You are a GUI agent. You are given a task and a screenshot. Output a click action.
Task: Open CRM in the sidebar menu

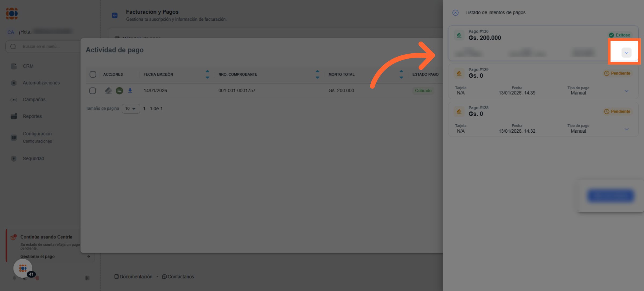28,66
